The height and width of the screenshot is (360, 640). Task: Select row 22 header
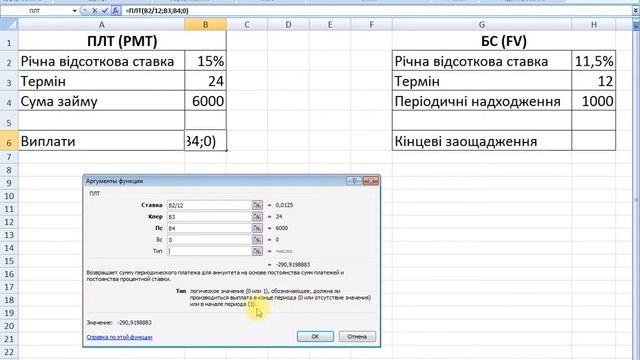pyautogui.click(x=9, y=352)
